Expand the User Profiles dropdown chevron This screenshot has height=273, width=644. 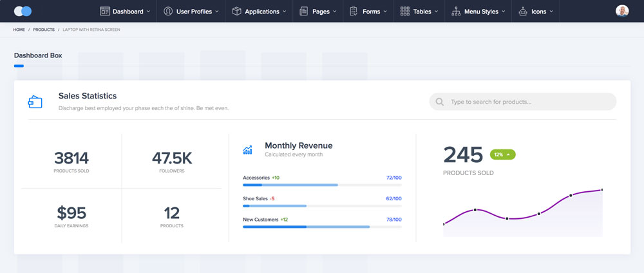216,12
